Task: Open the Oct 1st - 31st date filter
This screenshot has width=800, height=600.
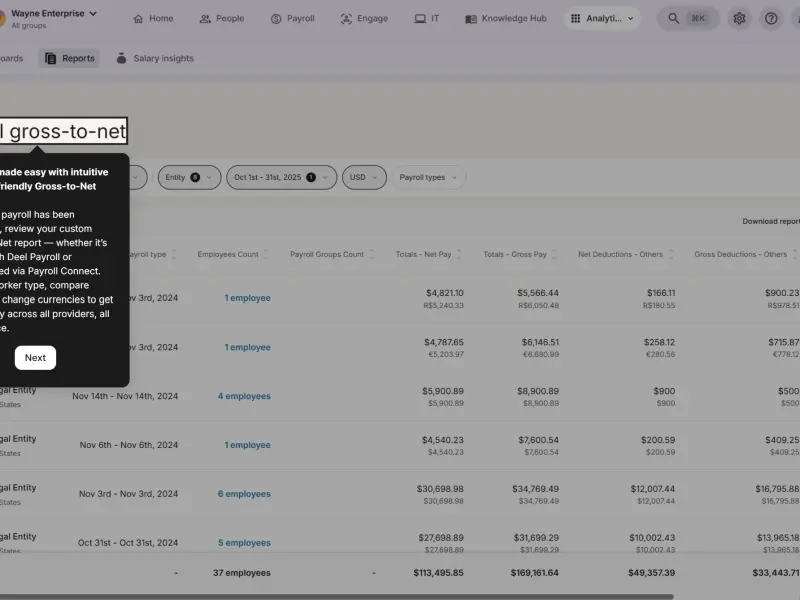Action: click(x=282, y=178)
